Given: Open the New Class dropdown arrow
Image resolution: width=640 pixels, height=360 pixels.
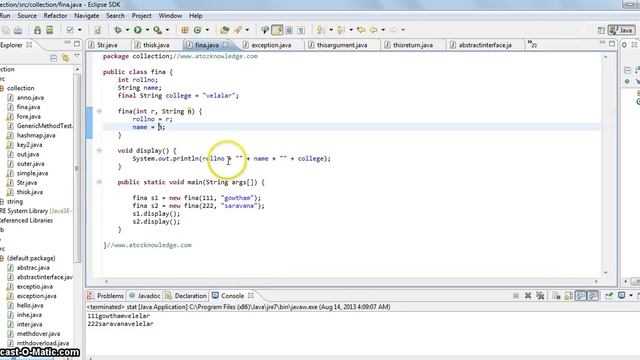Looking at the screenshot, I should point(207,30).
